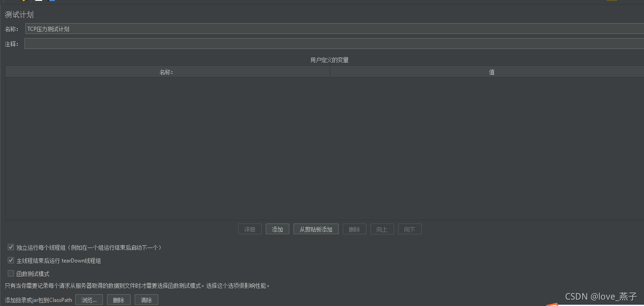The image size is (644, 306).
Task: Click the 删除 button in the ClassPath row
Action: point(119,300)
